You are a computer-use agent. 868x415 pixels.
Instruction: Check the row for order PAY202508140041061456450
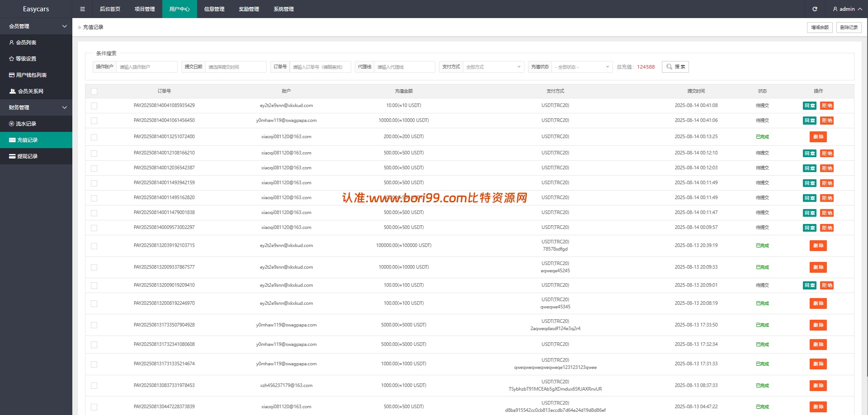click(94, 121)
